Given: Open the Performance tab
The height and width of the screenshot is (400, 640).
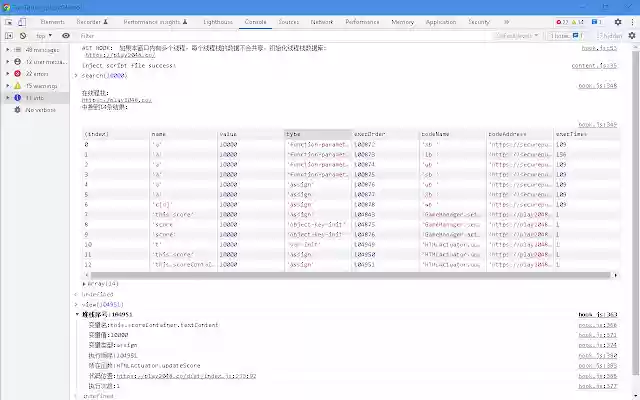Looking at the screenshot, I should tap(362, 22).
